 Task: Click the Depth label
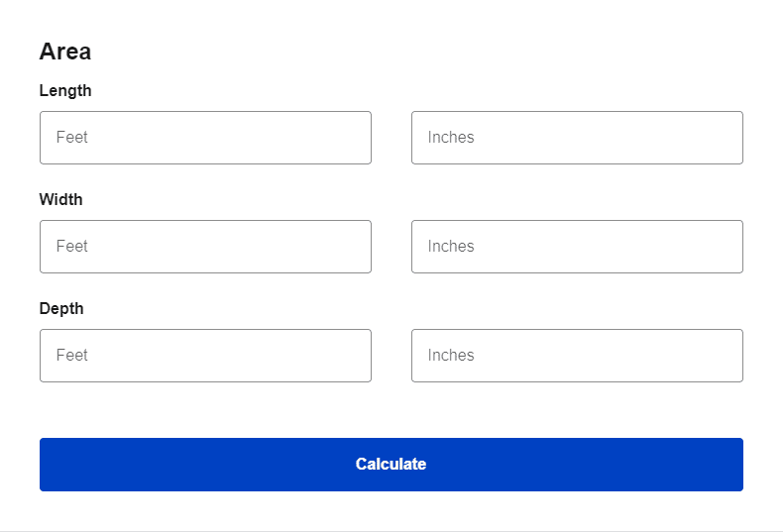pos(61,309)
